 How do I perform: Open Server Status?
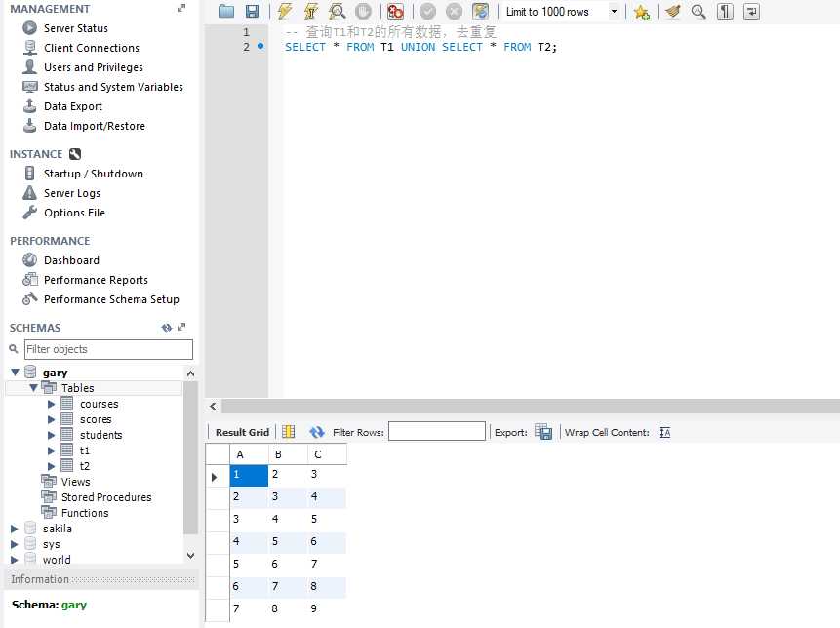click(75, 28)
